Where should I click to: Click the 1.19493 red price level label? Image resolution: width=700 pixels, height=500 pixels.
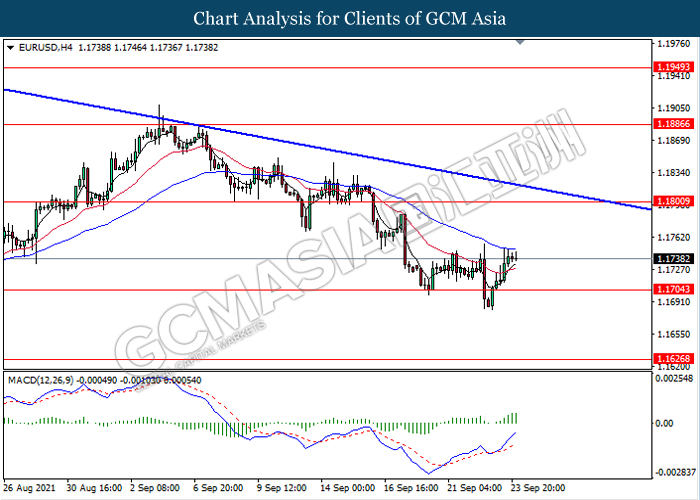[x=674, y=67]
